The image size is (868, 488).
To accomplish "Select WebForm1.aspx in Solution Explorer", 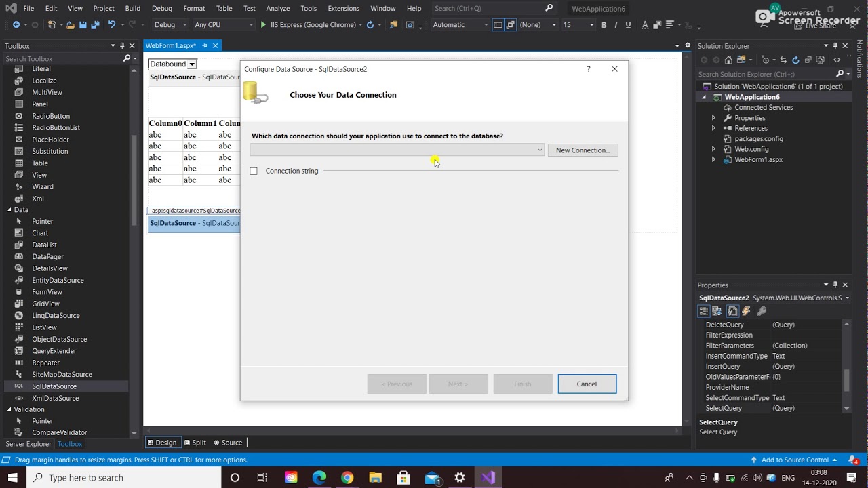I will (x=758, y=159).
